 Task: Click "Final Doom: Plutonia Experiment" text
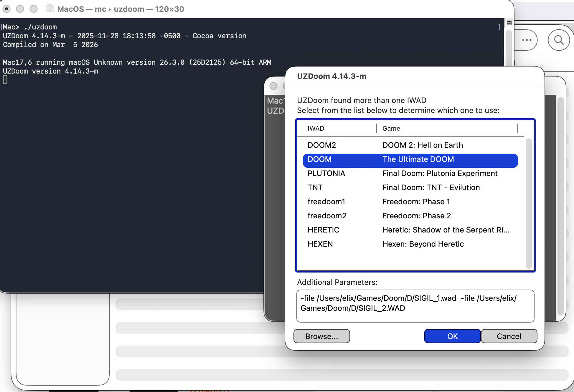(440, 173)
